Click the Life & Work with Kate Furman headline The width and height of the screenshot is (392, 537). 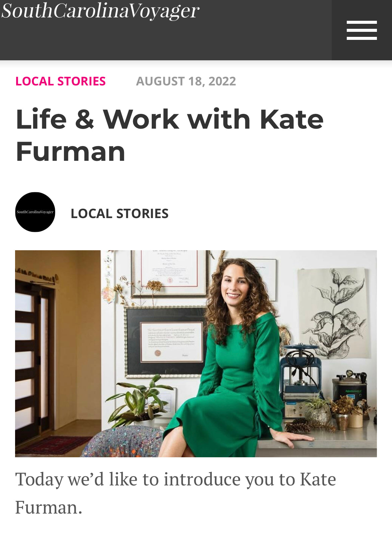170,135
